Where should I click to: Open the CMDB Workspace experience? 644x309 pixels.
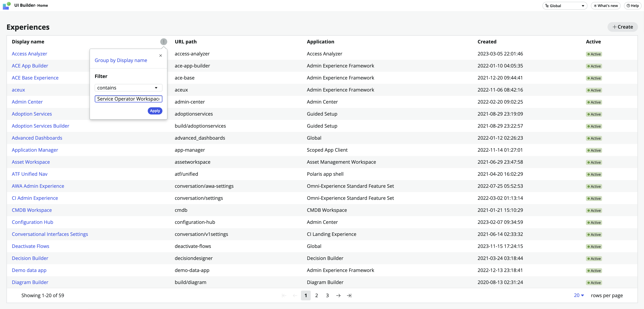pyautogui.click(x=32, y=210)
